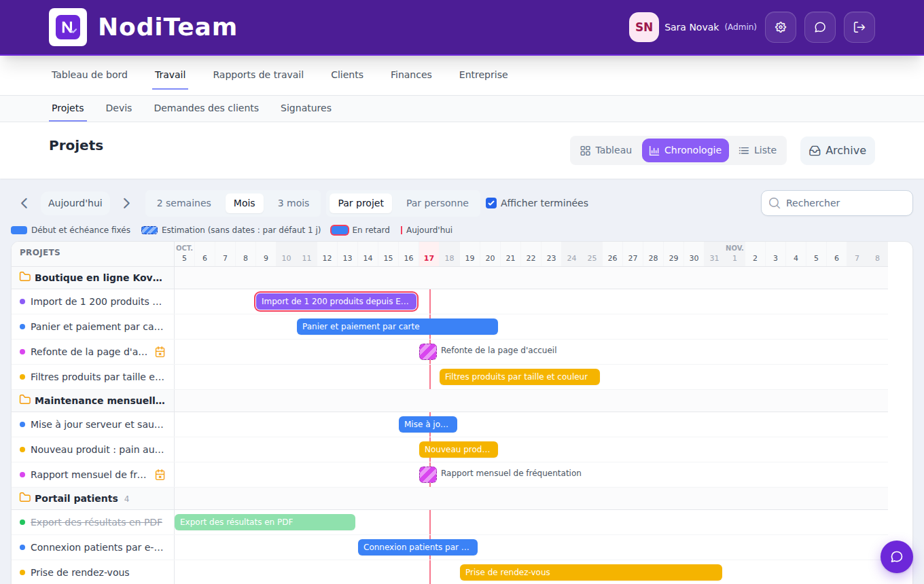This screenshot has width=924, height=584.
Task: Focus the Rechercher search field
Action: (837, 203)
